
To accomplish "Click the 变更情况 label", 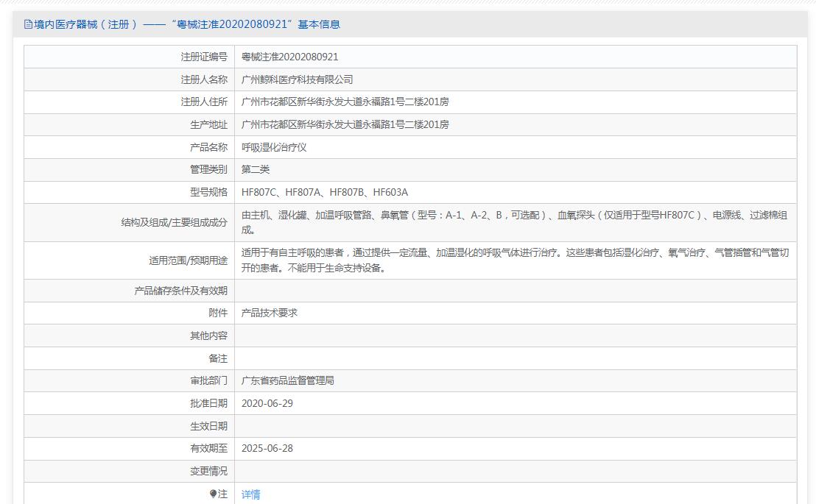I will (x=208, y=471).
